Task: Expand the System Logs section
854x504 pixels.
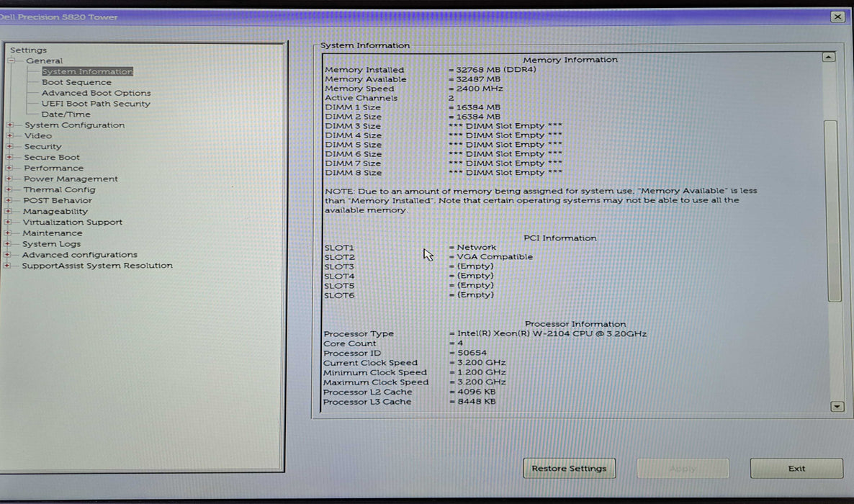Action: (x=10, y=243)
